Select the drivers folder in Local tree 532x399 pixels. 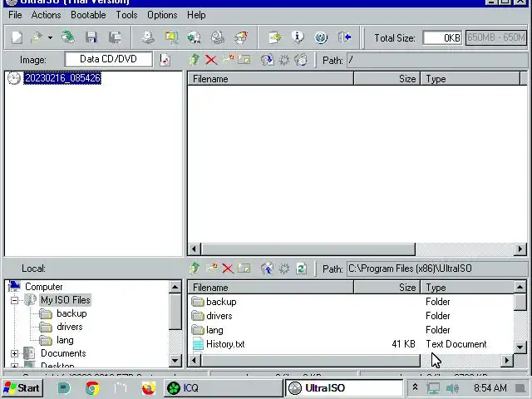[x=70, y=327]
